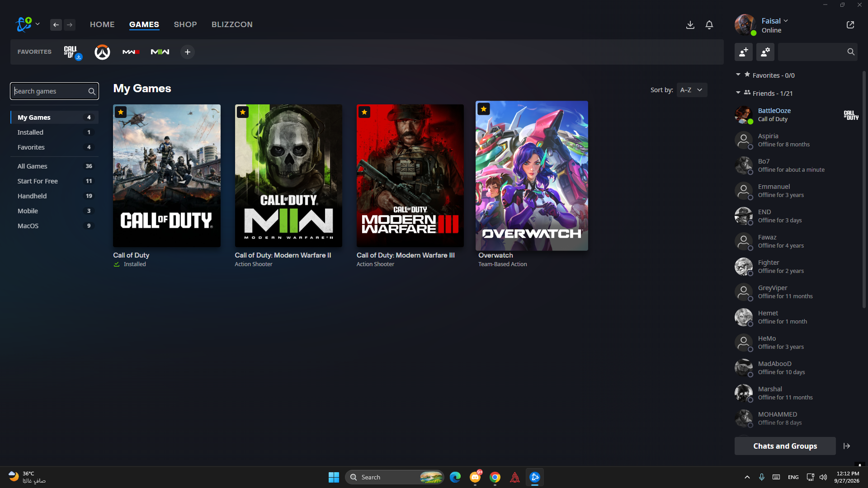Open Microsoft Edge from taskbar
Viewport: 868px width, 488px height.
click(455, 477)
